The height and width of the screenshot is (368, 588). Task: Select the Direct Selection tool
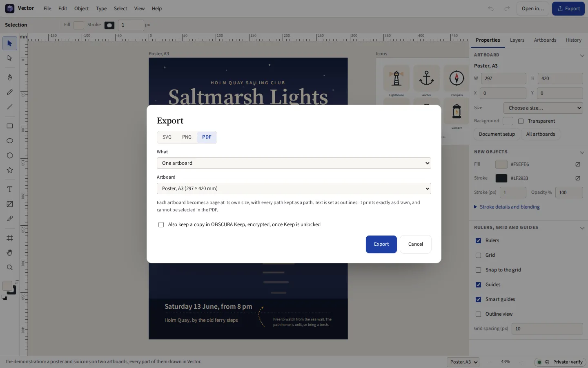tap(10, 58)
